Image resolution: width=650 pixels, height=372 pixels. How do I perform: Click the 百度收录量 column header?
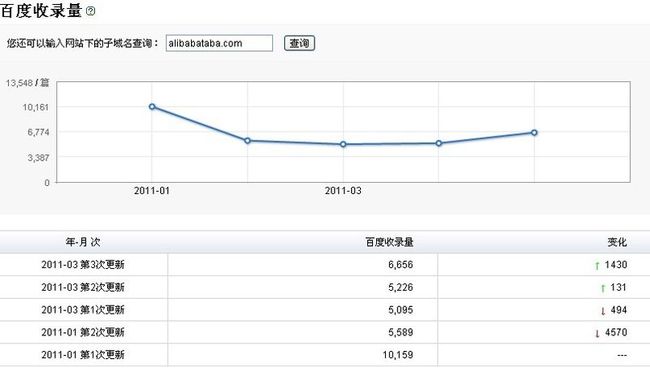click(x=389, y=242)
